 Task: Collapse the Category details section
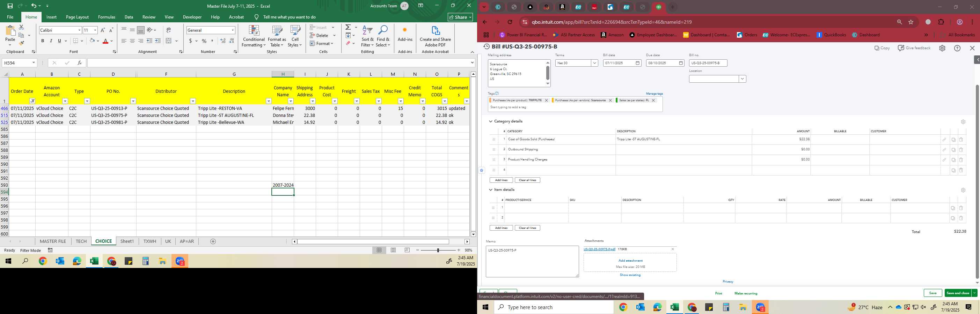click(490, 121)
